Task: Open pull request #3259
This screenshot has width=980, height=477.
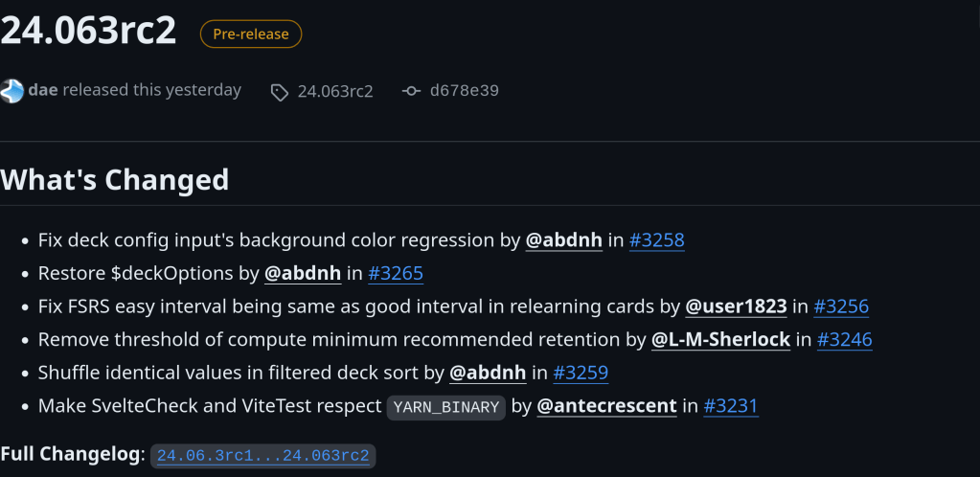Action: tap(581, 373)
